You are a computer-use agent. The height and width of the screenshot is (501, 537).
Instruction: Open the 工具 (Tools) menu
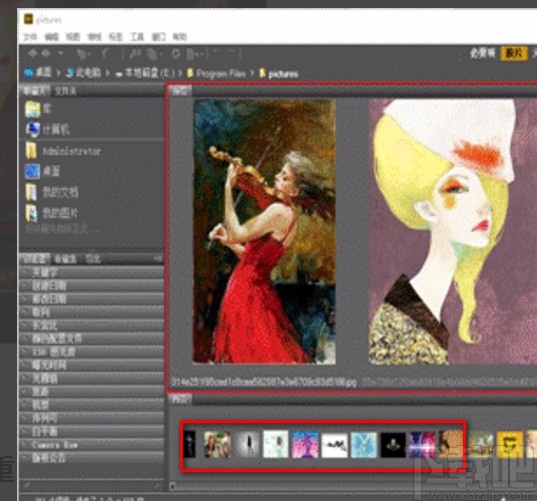tap(137, 37)
